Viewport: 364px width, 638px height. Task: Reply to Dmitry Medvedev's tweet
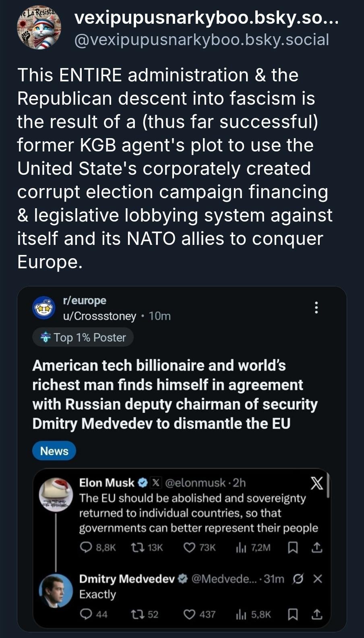86,614
